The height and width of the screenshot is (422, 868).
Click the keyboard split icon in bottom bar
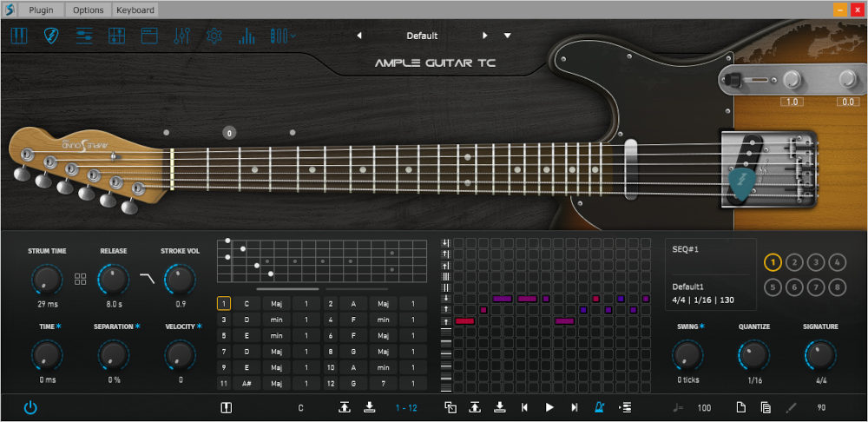click(x=227, y=408)
